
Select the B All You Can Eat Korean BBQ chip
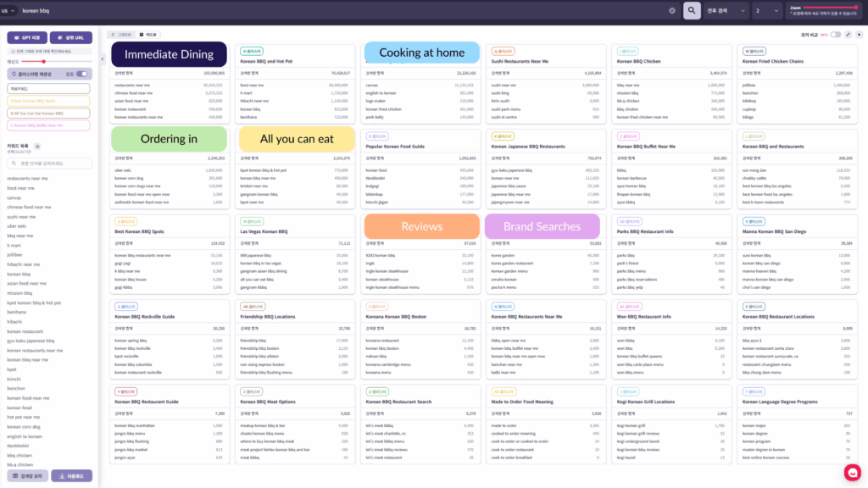coord(48,113)
